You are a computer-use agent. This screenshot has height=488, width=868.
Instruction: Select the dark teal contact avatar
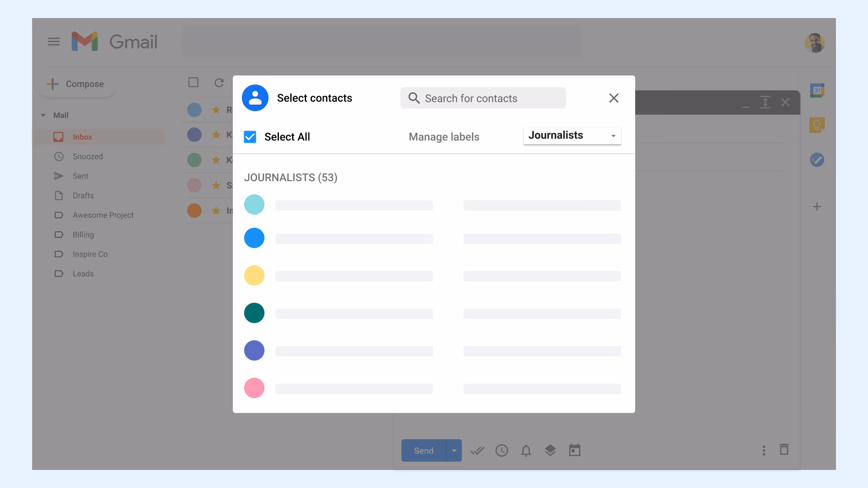(254, 313)
